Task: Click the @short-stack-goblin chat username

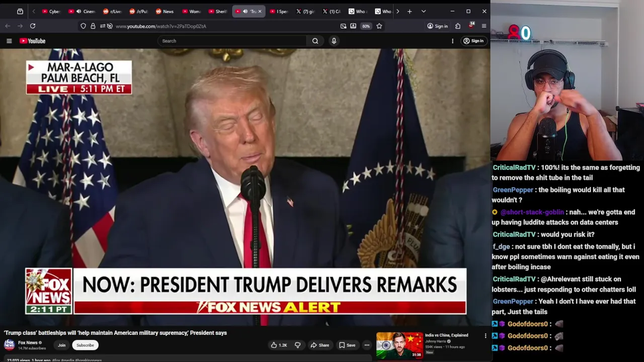Action: click(532, 212)
